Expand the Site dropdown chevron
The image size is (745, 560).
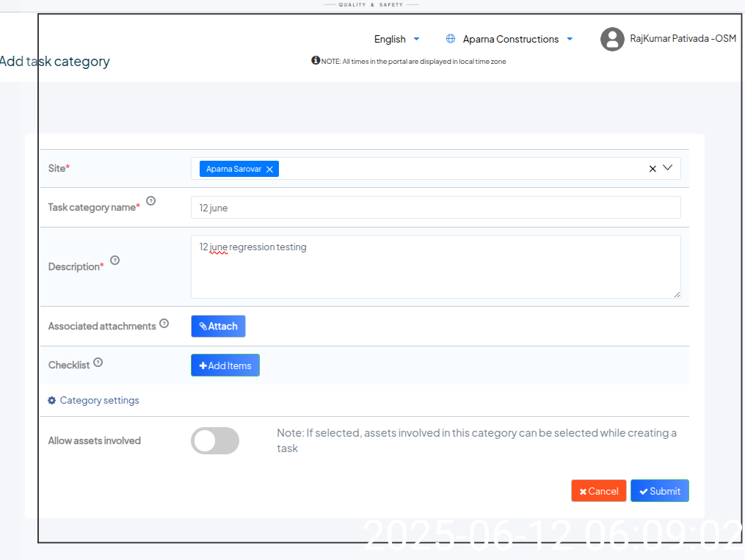pos(668,168)
